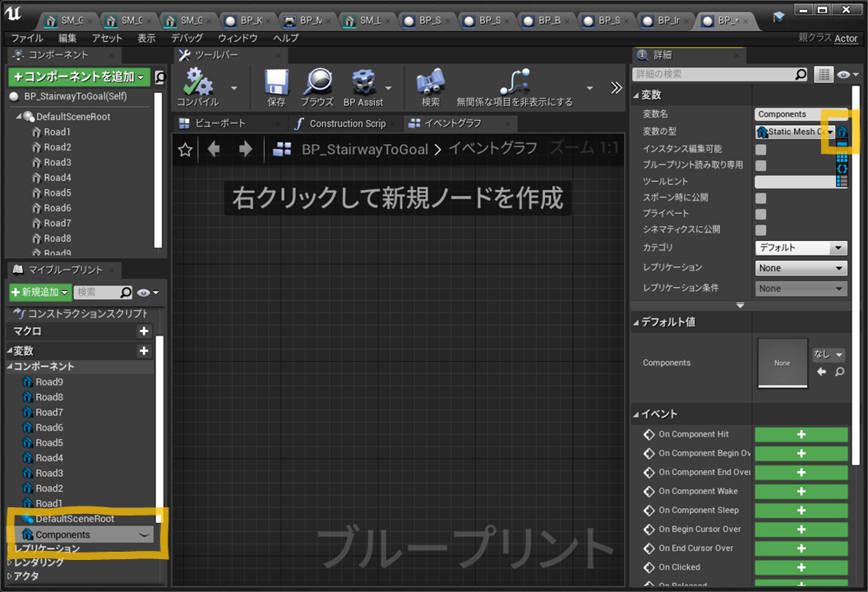868x592 pixels.
Task: Click magnifier in Details search field
Action: click(x=801, y=74)
